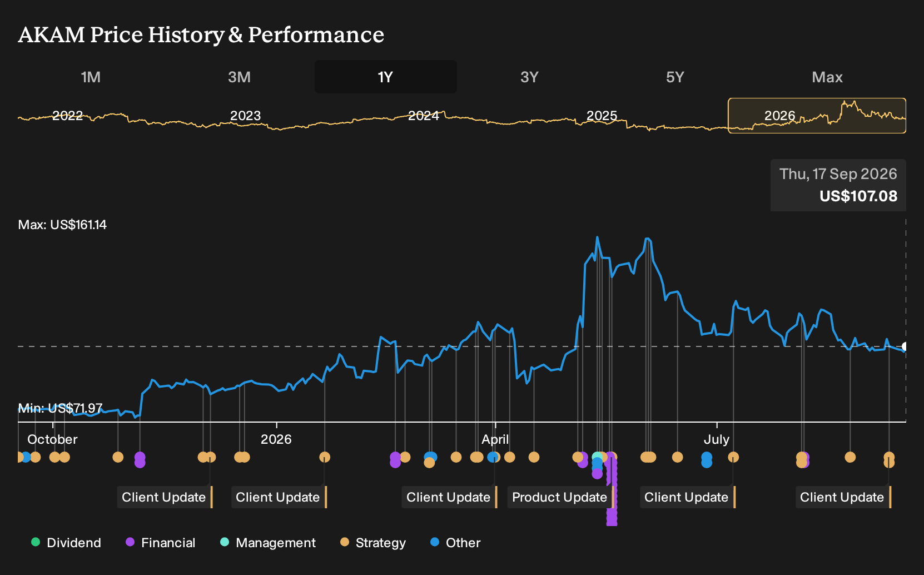Toggle the Strategy legend filter

(373, 543)
